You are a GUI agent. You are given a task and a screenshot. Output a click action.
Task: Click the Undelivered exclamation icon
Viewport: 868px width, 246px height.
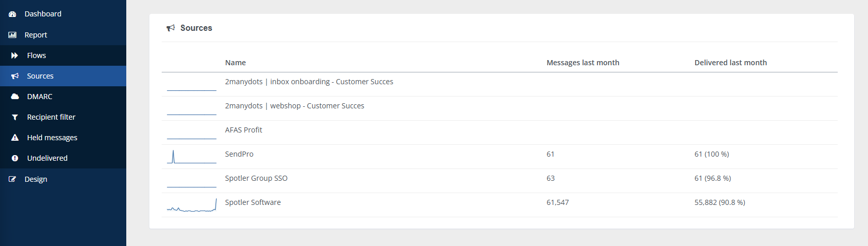coord(15,158)
